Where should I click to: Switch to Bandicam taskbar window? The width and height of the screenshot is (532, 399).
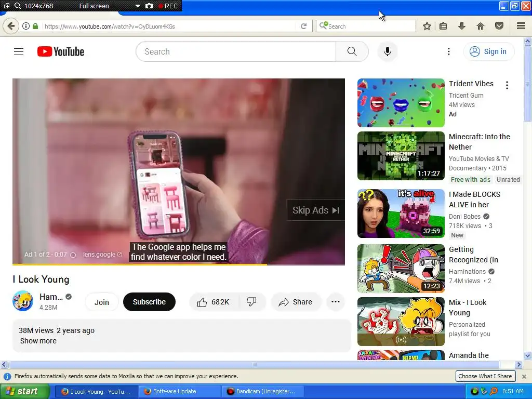pyautogui.click(x=262, y=392)
